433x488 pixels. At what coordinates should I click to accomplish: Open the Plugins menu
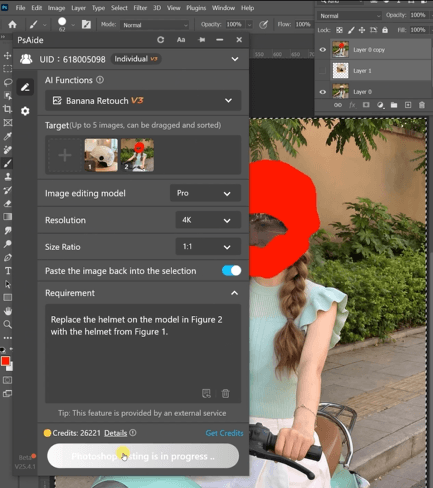[196, 8]
